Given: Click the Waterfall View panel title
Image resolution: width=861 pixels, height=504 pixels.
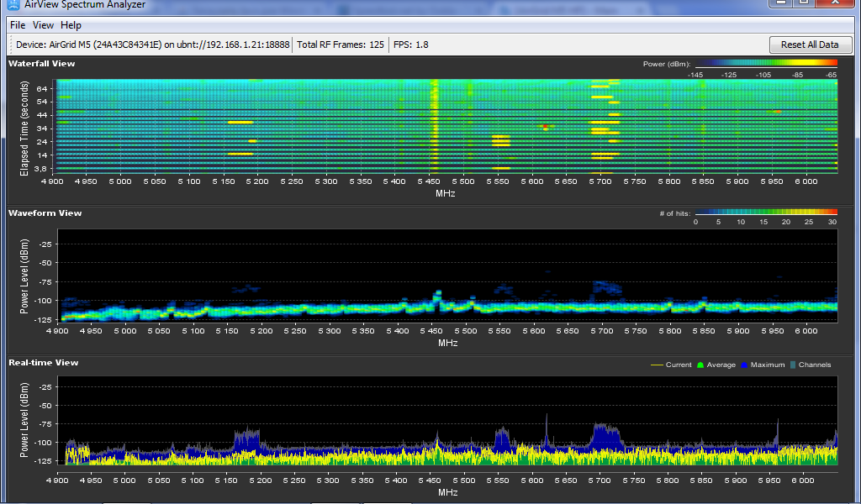Looking at the screenshot, I should (x=42, y=63).
